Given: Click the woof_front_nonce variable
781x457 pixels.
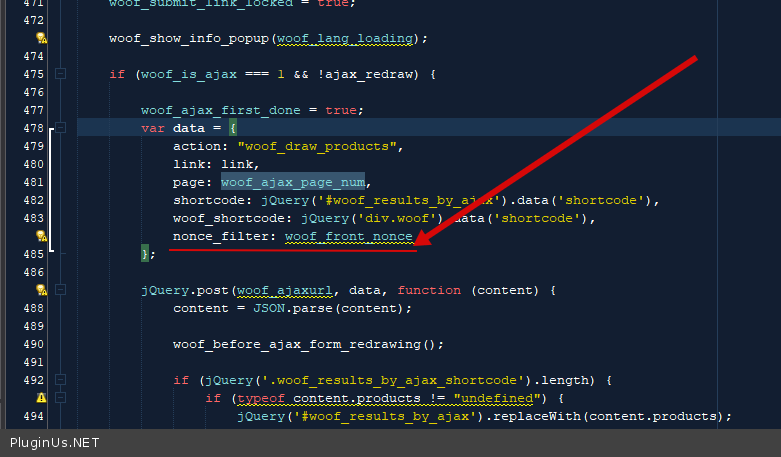Looking at the screenshot, I should point(349,236).
